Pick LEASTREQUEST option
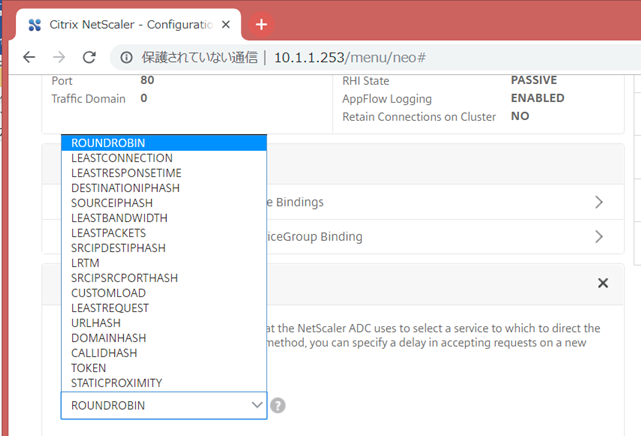641x436 pixels. [x=164, y=308]
